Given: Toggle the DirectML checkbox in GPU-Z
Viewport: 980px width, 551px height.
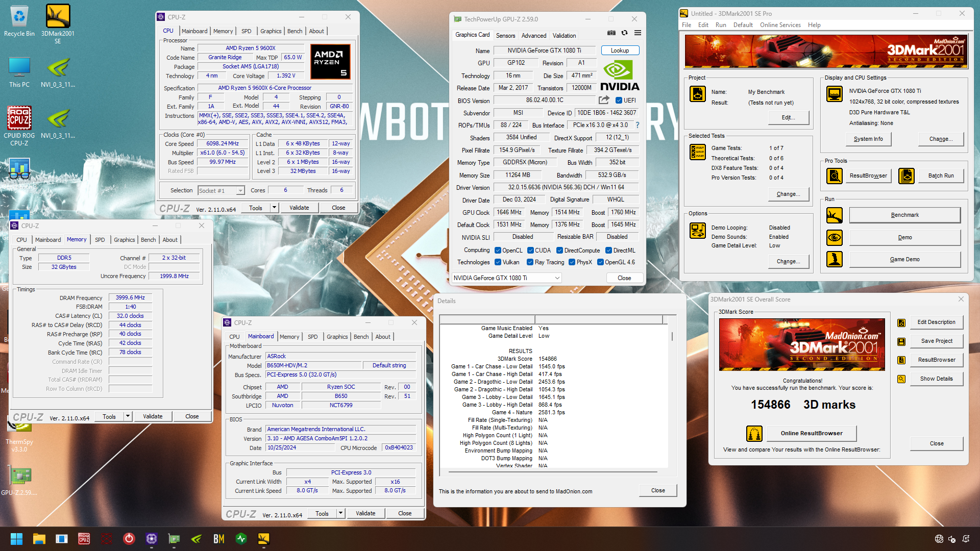Looking at the screenshot, I should click(x=608, y=251).
